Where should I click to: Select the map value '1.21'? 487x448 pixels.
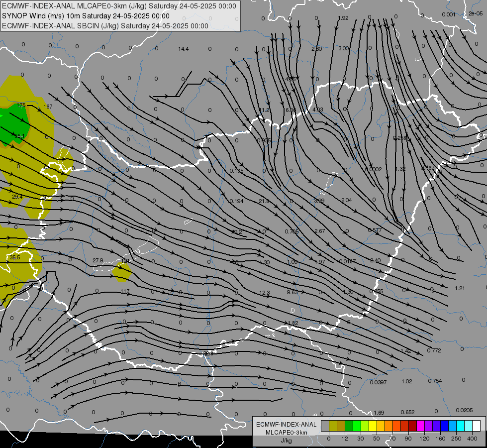(460, 288)
